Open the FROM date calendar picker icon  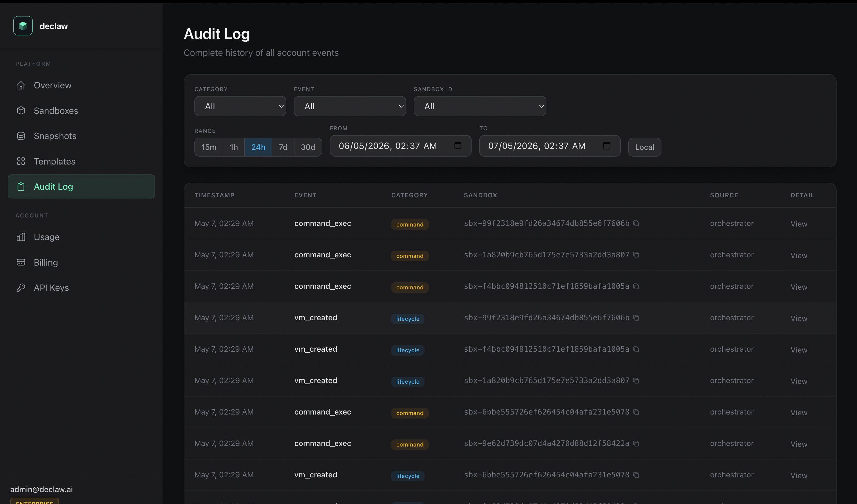(458, 146)
